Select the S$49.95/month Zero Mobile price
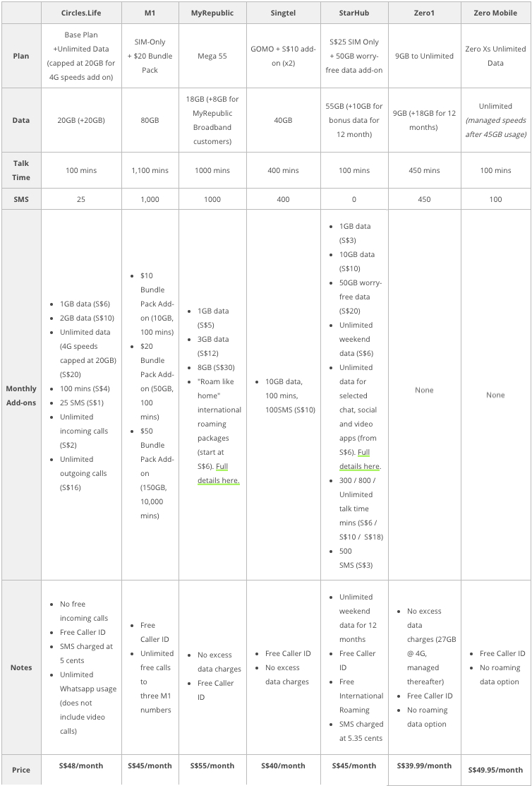 point(495,770)
